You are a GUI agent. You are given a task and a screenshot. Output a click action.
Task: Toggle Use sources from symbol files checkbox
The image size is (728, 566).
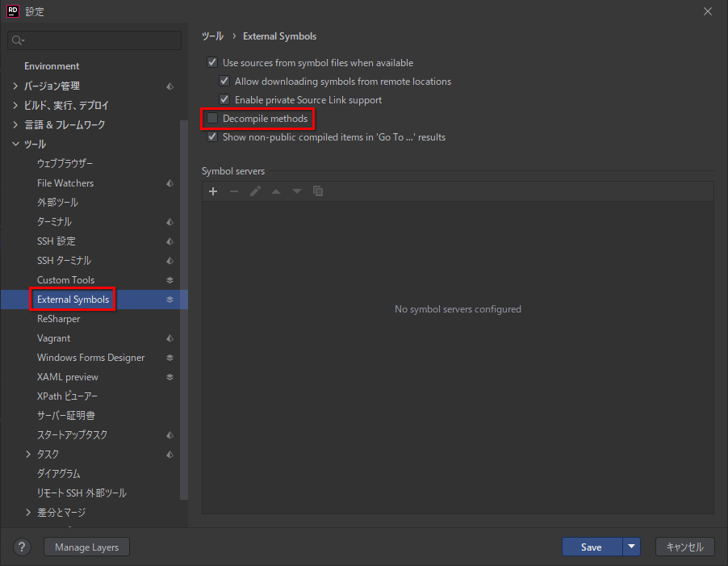[212, 62]
